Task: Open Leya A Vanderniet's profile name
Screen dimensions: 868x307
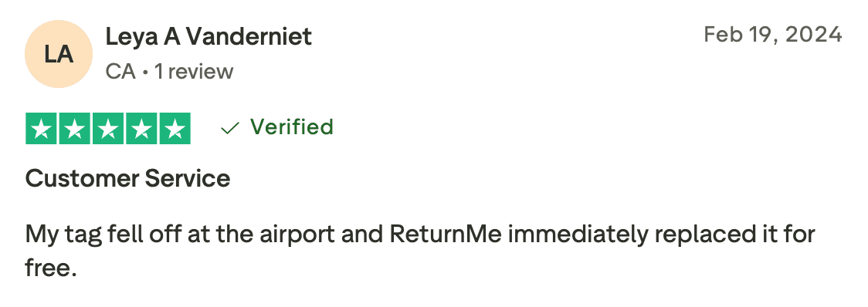Action: tap(209, 37)
